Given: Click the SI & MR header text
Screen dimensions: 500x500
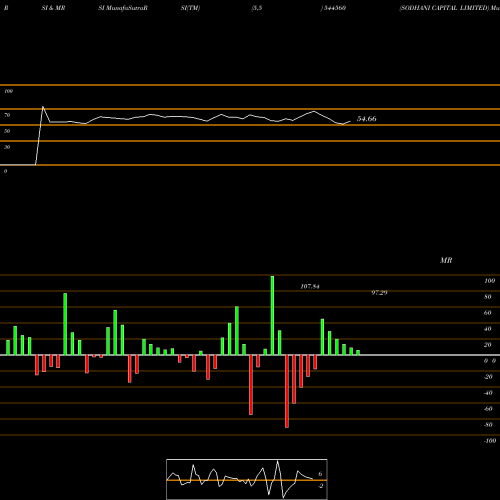Looking at the screenshot, I should (x=53, y=8).
